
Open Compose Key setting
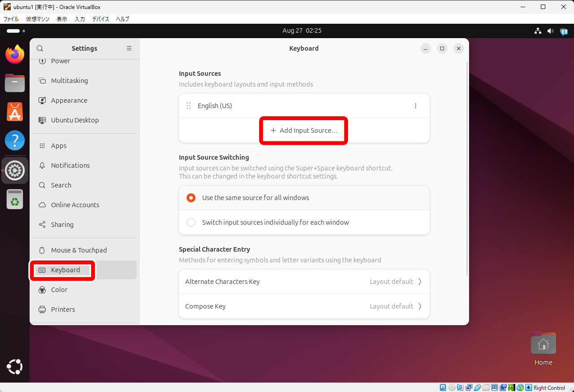click(304, 306)
